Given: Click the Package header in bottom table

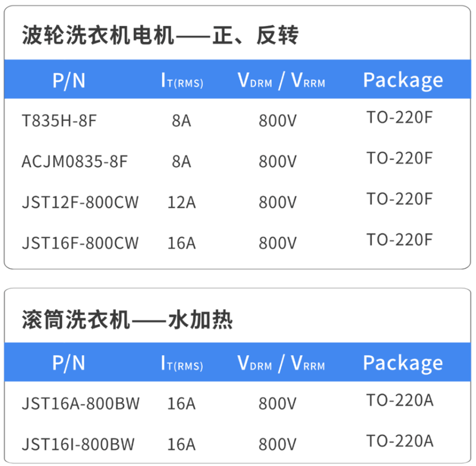Looking at the screenshot, I should [x=403, y=363].
